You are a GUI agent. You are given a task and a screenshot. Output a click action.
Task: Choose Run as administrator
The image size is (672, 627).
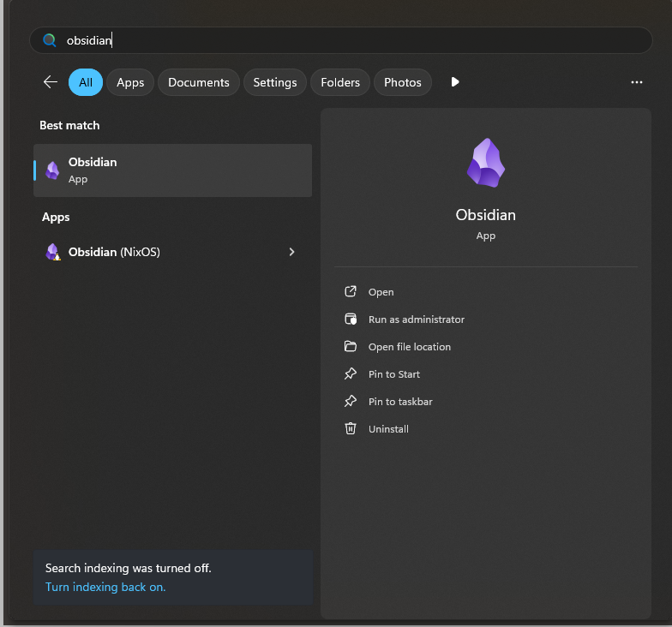417,319
